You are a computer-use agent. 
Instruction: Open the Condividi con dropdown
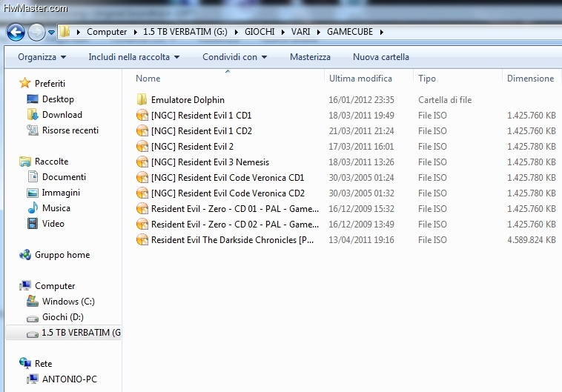pyautogui.click(x=235, y=57)
